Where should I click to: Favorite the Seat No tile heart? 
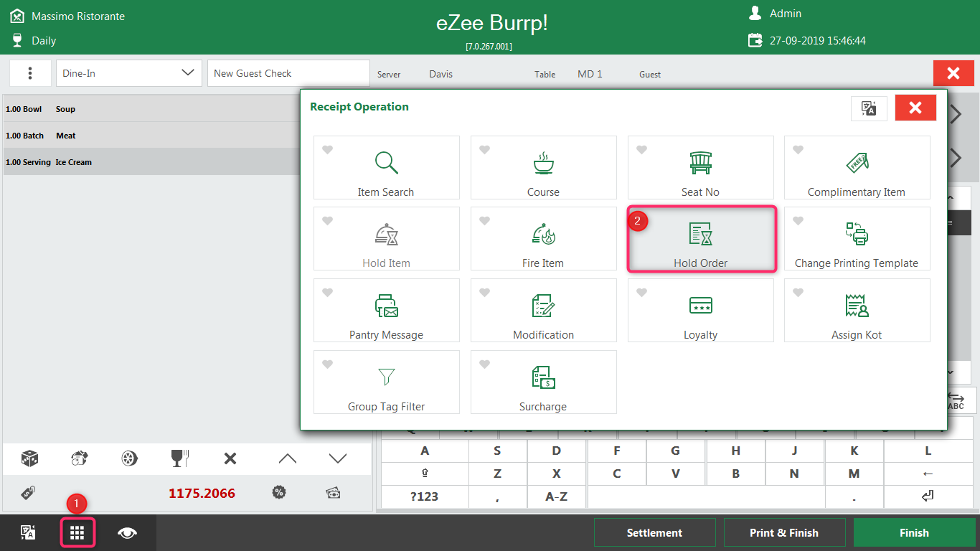pos(641,149)
